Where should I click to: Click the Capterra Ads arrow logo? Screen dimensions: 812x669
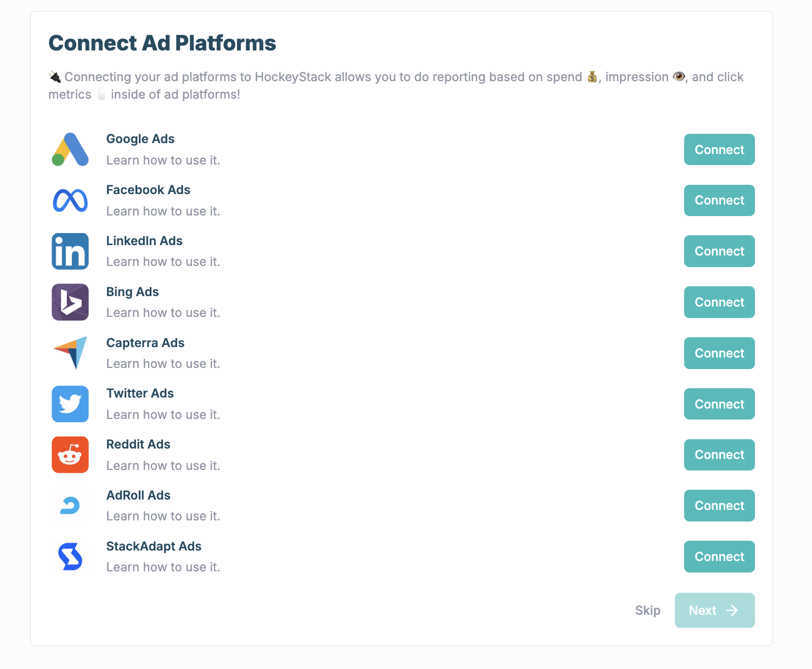pos(70,353)
